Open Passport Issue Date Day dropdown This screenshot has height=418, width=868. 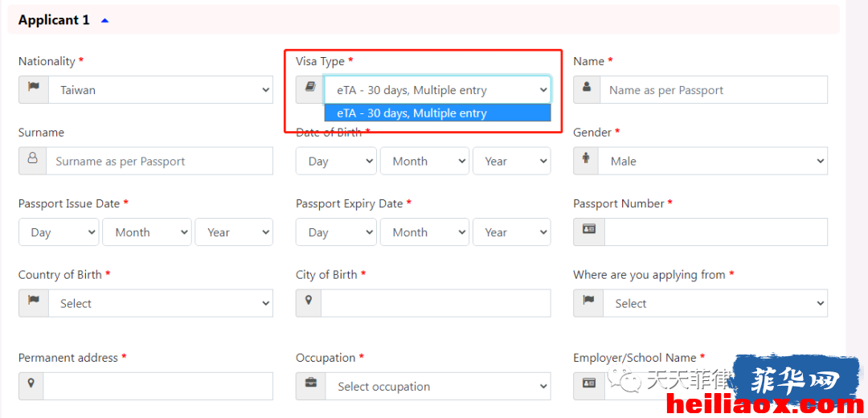59,232
